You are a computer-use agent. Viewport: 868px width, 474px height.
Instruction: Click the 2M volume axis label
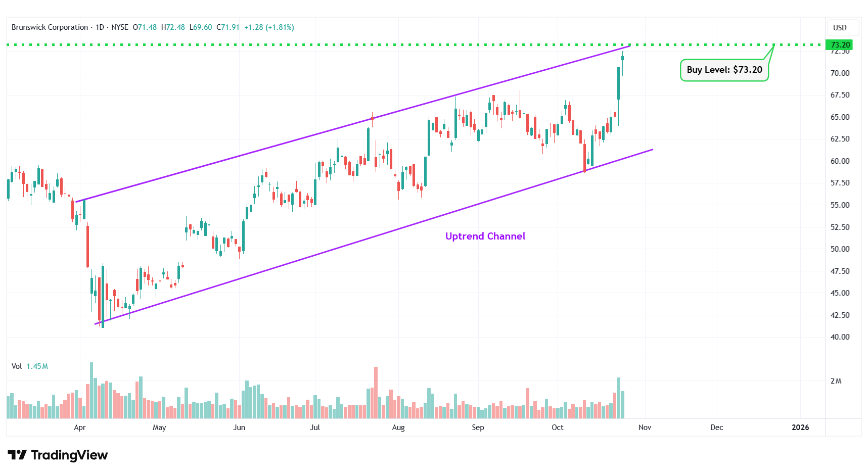[836, 381]
